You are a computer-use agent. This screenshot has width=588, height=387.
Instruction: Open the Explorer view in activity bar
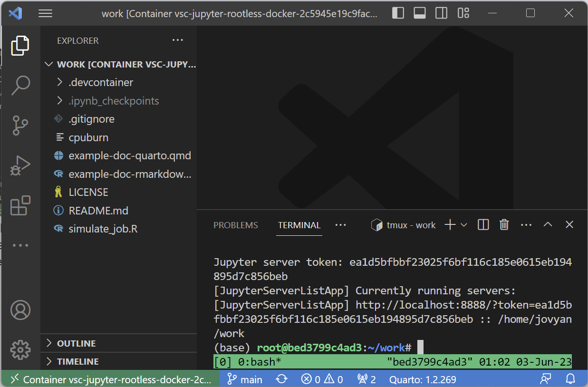tap(20, 46)
